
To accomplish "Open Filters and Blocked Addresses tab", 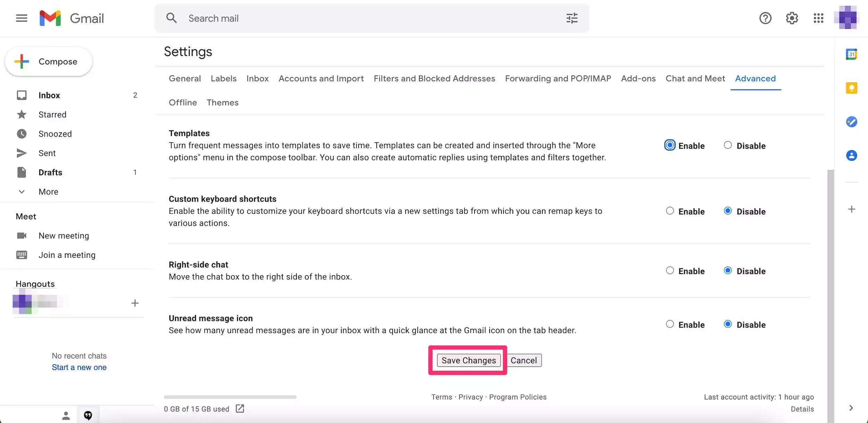I will (x=434, y=78).
